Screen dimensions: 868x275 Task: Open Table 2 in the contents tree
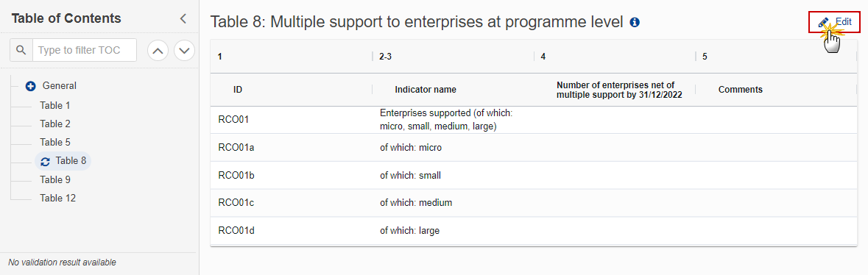pyautogui.click(x=54, y=124)
